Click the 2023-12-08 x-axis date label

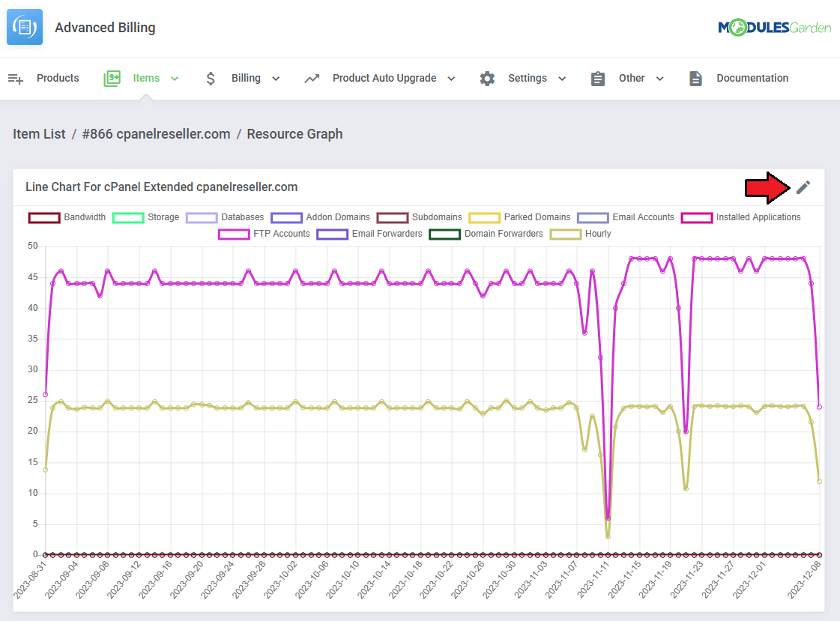click(x=805, y=581)
